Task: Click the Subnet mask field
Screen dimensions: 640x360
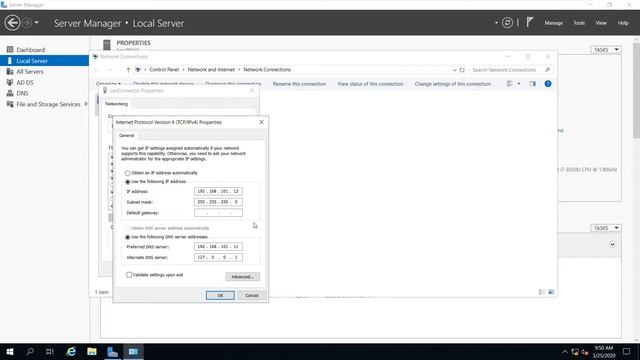Action: coord(218,202)
